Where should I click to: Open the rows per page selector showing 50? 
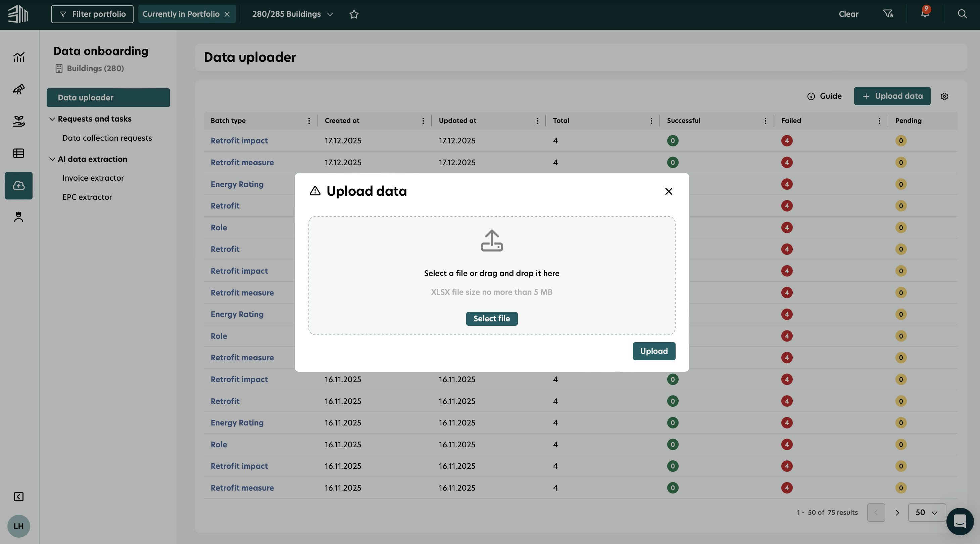(927, 512)
